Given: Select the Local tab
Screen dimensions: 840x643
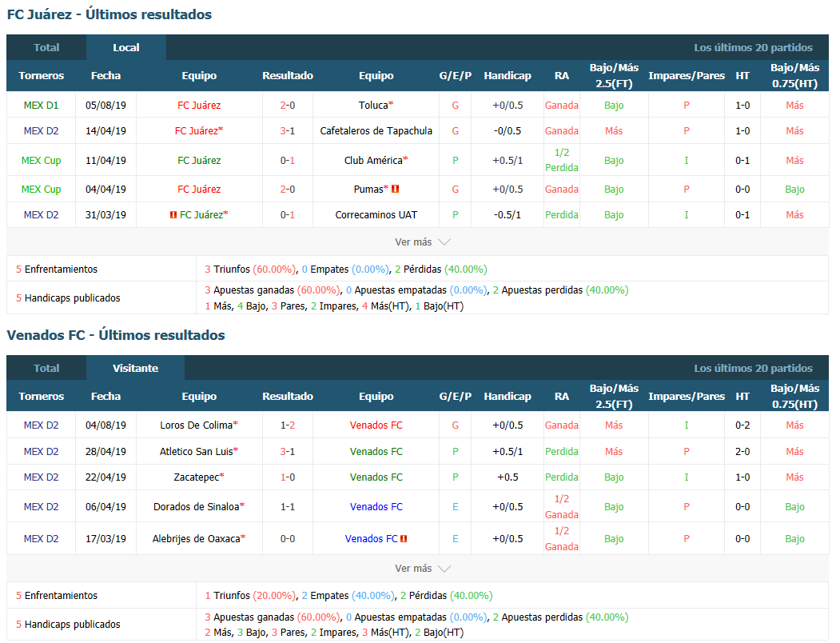Looking at the screenshot, I should pos(126,47).
